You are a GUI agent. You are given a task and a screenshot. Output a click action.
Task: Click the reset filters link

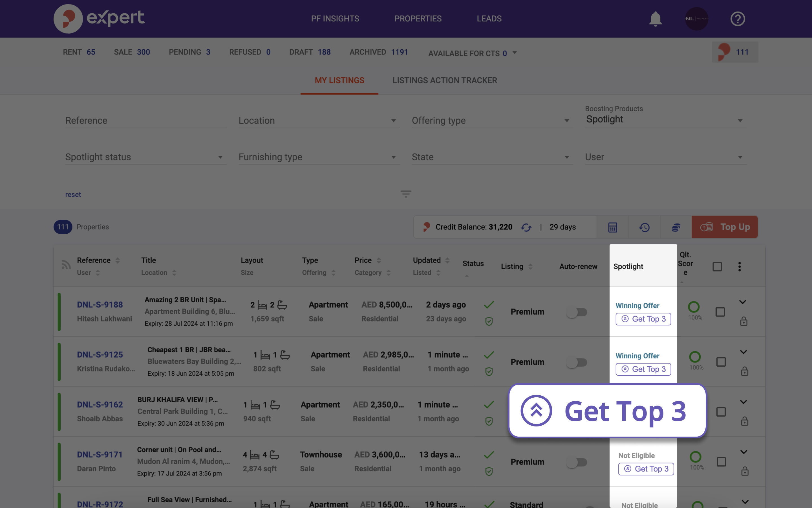click(73, 194)
